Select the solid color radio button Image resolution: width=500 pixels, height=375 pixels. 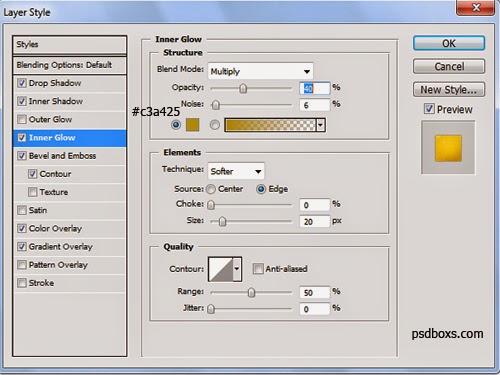176,125
